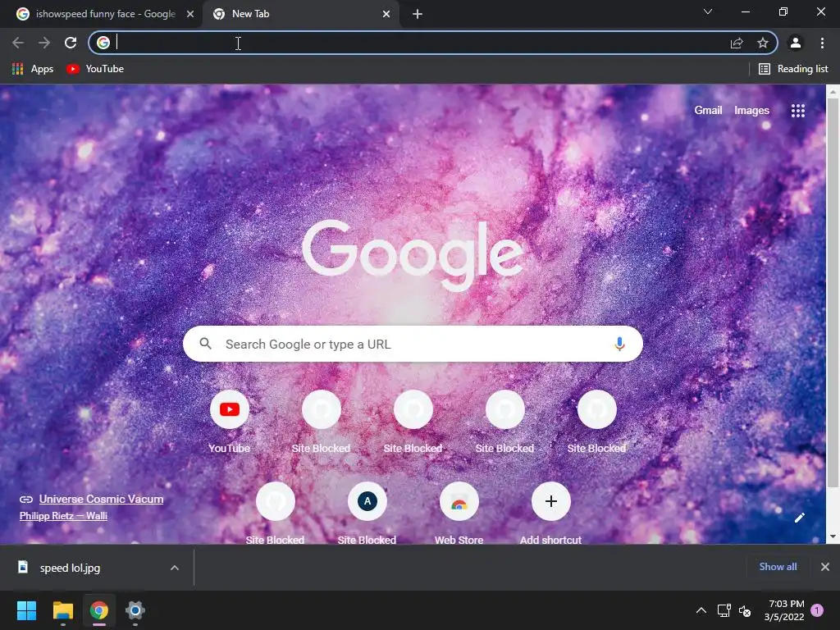
Task: Share this page icon in omnibox
Action: click(x=737, y=43)
